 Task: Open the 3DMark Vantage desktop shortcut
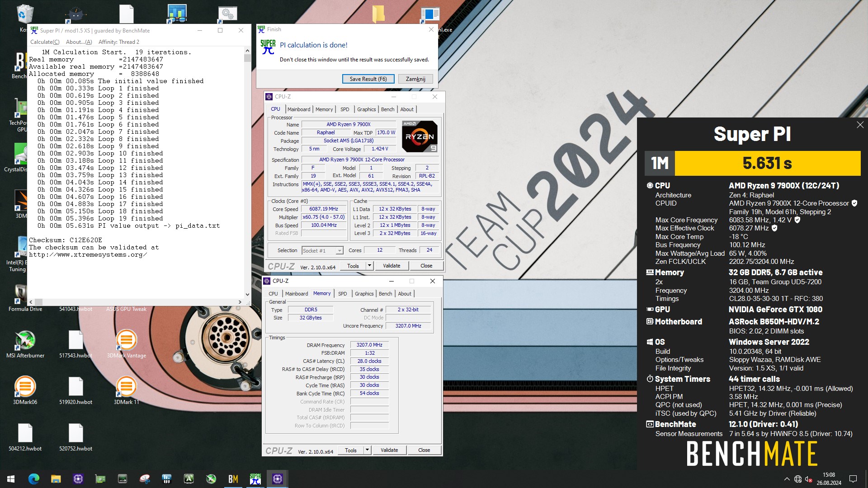click(x=127, y=344)
